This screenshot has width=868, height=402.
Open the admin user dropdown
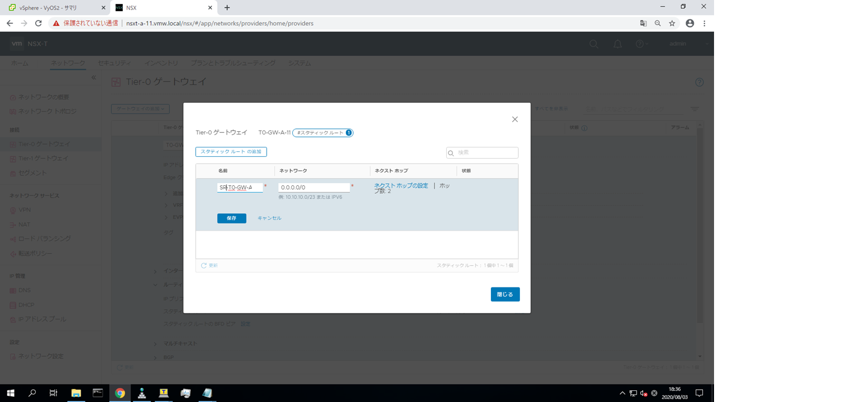(x=689, y=44)
